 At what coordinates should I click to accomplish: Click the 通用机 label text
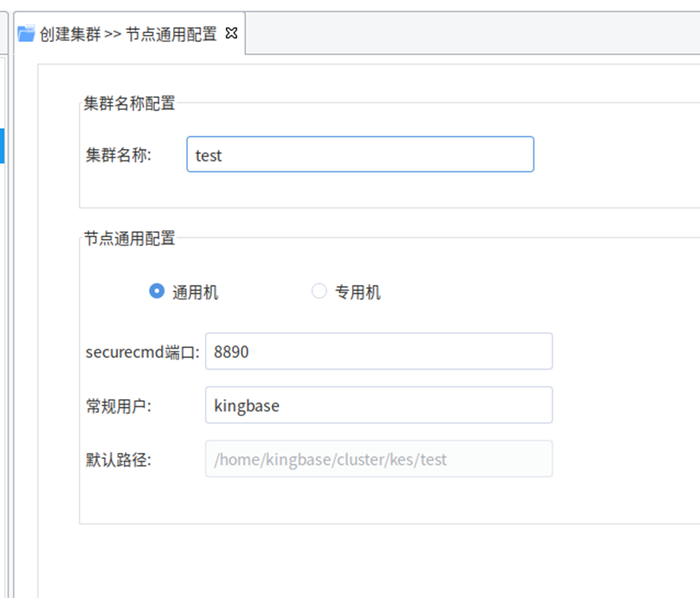(195, 292)
